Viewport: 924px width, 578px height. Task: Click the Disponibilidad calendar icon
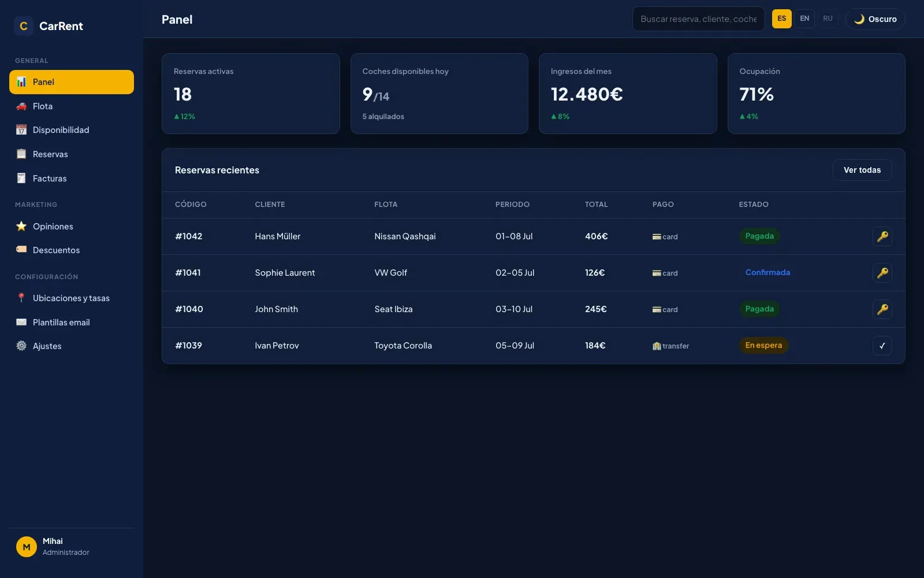[x=21, y=130]
